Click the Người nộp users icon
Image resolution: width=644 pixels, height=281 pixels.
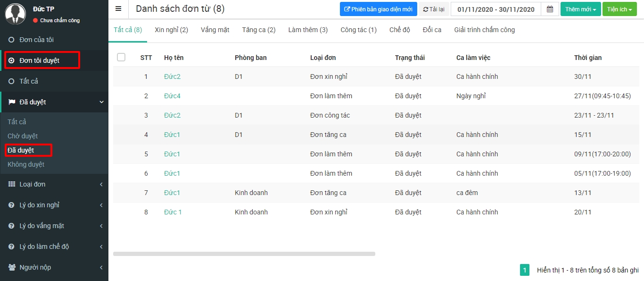tap(12, 267)
